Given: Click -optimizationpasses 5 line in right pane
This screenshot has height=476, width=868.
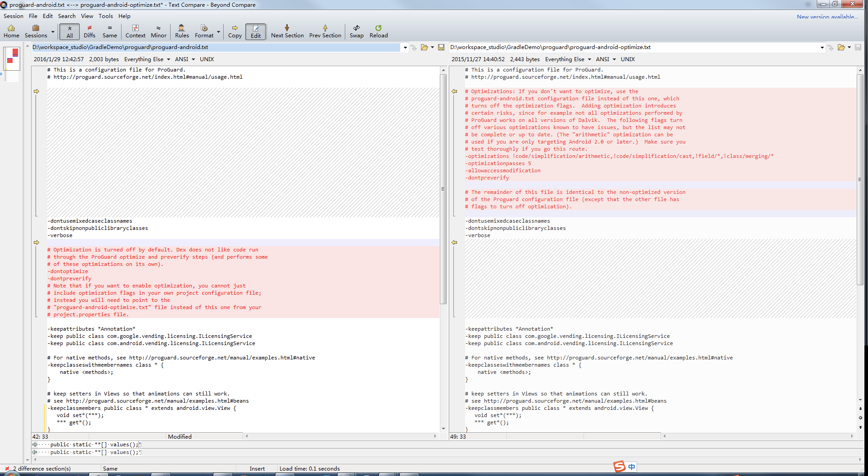Looking at the screenshot, I should point(498,163).
